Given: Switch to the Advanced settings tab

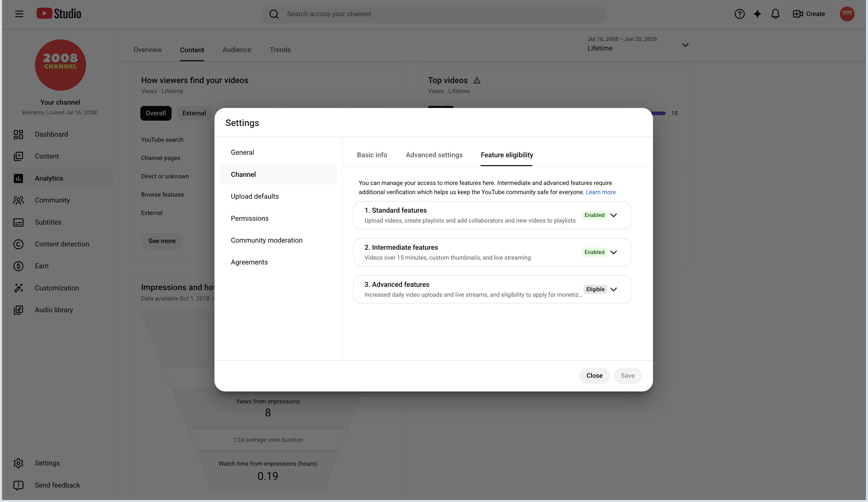Looking at the screenshot, I should click(434, 155).
